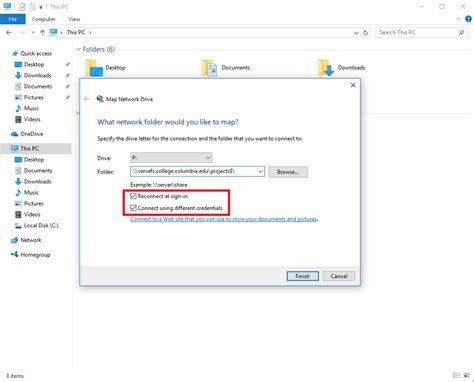Click Explorer forward navigation arrow

22,32
